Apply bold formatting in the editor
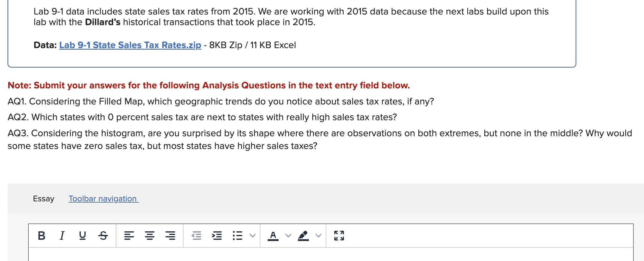This screenshot has width=644, height=261. (x=42, y=236)
